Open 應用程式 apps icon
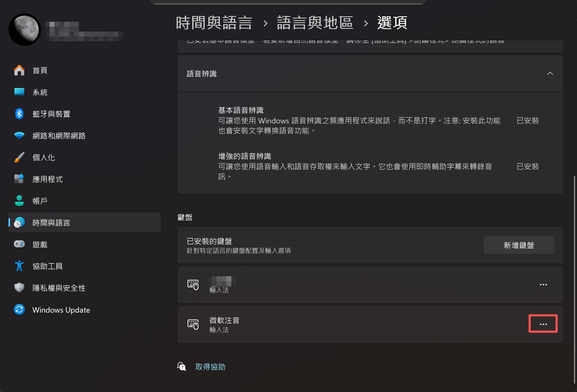The height and width of the screenshot is (392, 577). (19, 179)
